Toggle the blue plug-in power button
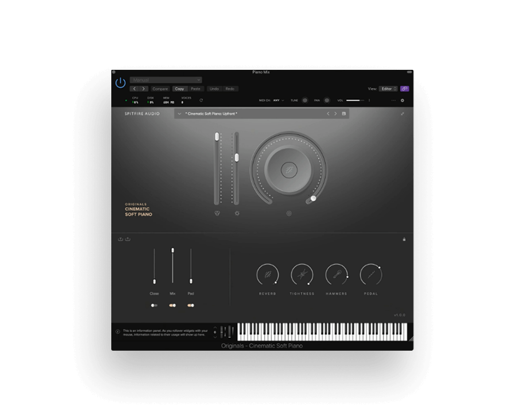The image size is (525, 420). coord(121,82)
